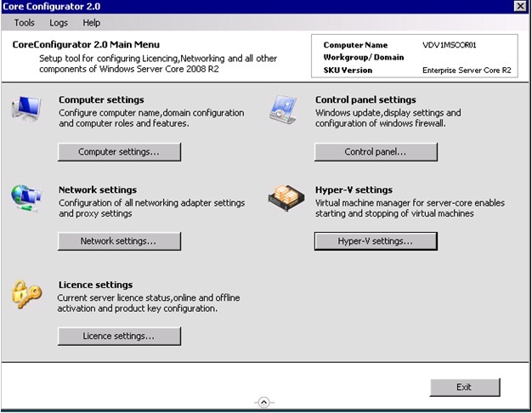Click the Licence settings... button
The width and height of the screenshot is (532, 413).
119,337
